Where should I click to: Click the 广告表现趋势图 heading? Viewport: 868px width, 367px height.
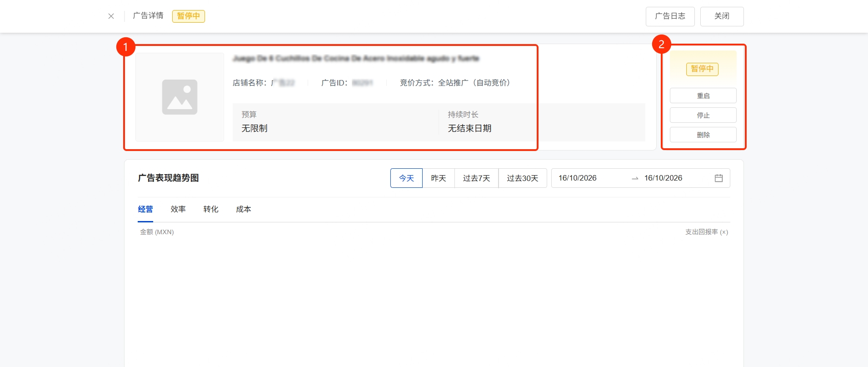[168, 178]
